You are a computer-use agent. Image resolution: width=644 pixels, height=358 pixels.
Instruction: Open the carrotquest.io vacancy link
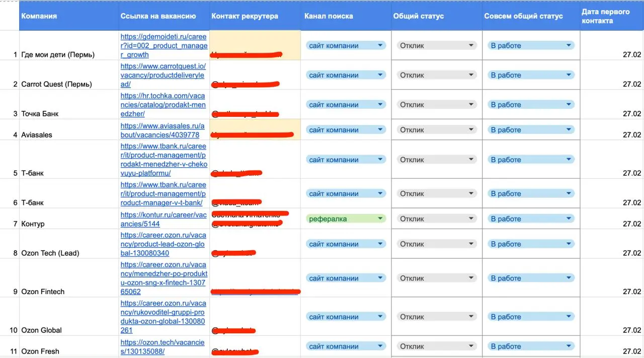point(163,75)
